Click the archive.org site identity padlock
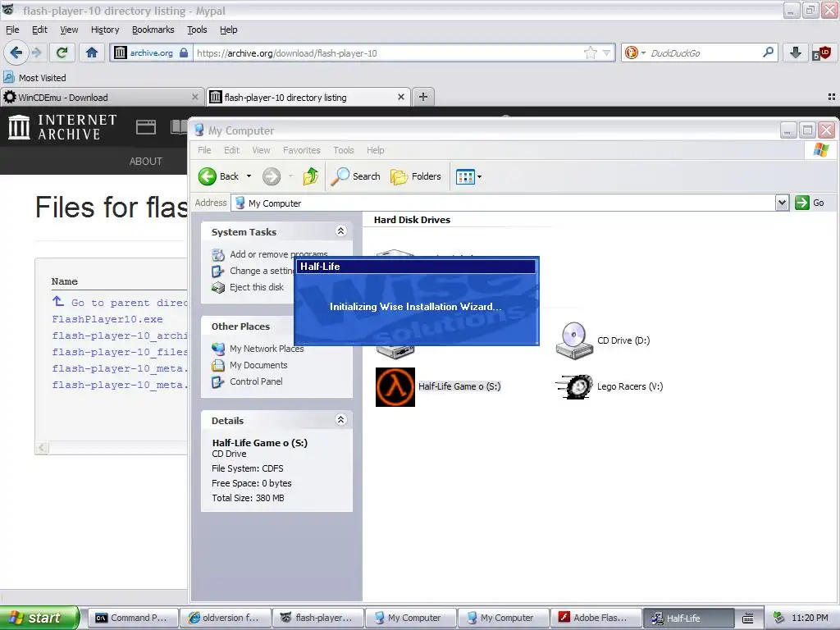Screen dimensions: 840x630 pos(184,52)
